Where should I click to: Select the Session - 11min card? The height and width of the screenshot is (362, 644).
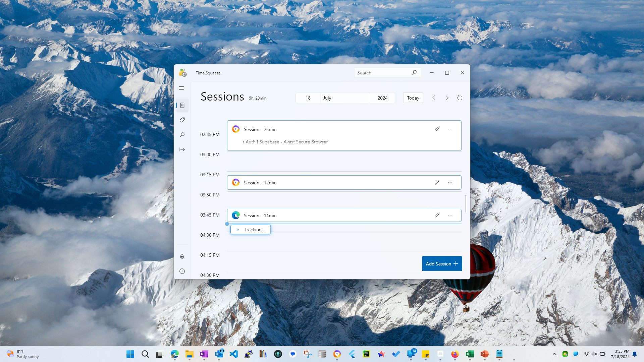[344, 215]
